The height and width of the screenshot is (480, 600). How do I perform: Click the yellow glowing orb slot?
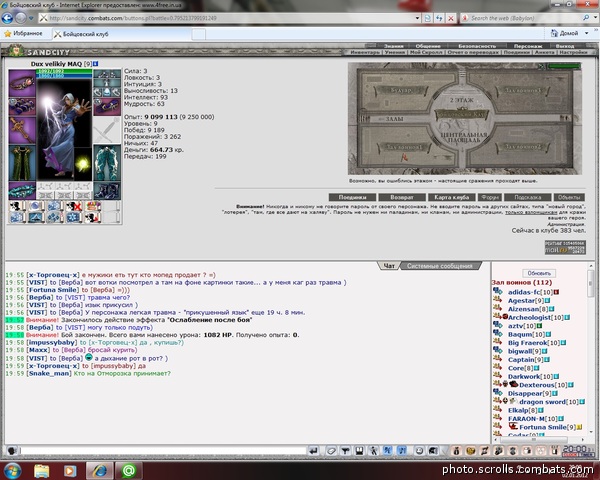[82, 164]
